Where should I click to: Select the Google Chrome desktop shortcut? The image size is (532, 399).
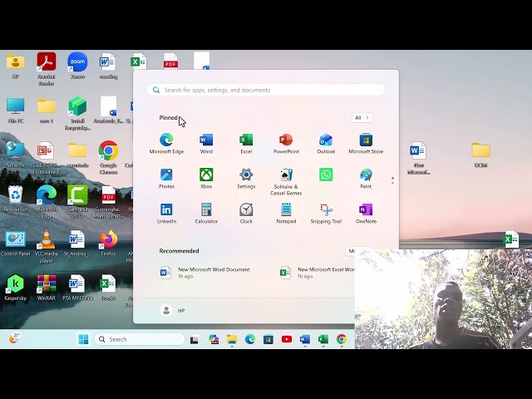(108, 157)
